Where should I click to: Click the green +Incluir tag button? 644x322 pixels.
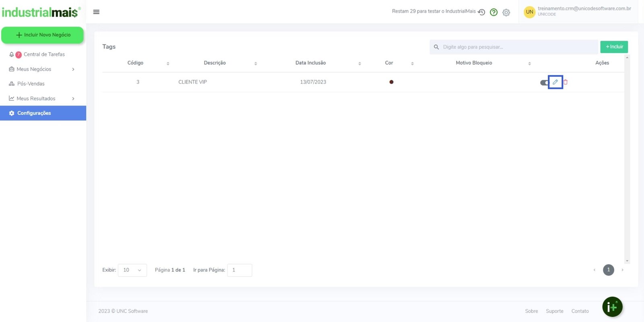(x=614, y=47)
